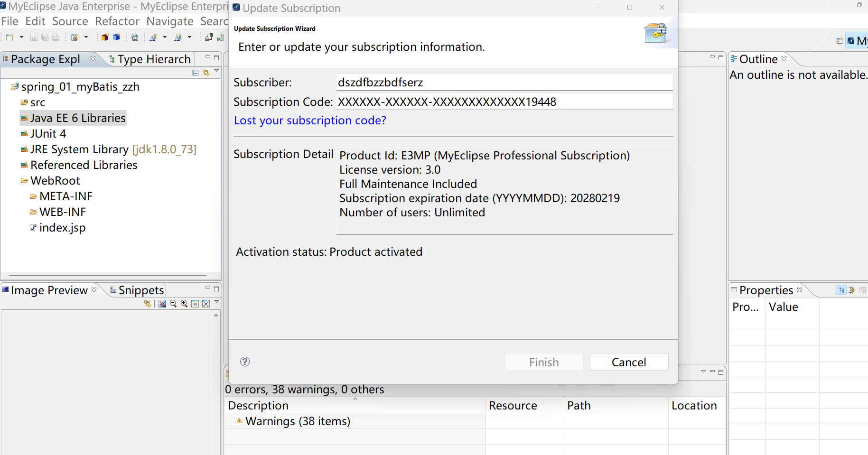The image size is (868, 455).
Task: Switch to Package Explorer tab
Action: [x=46, y=59]
